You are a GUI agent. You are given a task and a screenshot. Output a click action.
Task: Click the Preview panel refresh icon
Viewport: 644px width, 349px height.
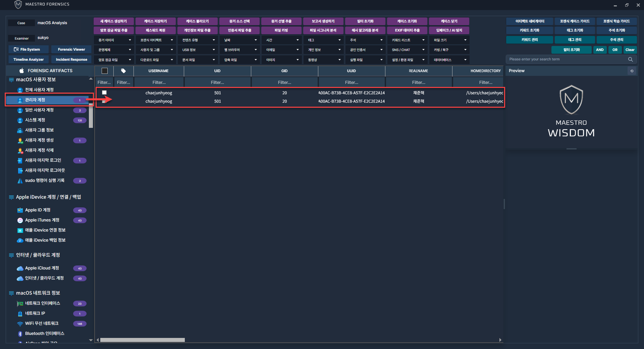pyautogui.click(x=632, y=71)
